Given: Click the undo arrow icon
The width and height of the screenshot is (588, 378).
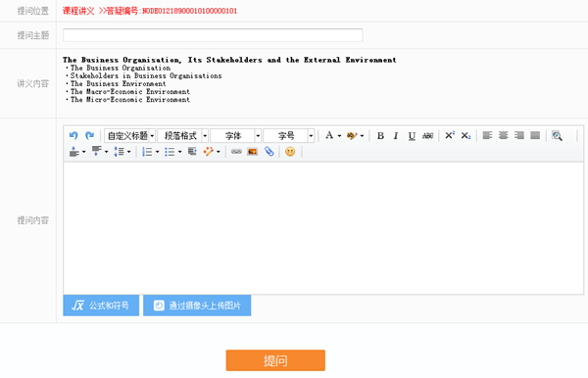Looking at the screenshot, I should (x=73, y=135).
